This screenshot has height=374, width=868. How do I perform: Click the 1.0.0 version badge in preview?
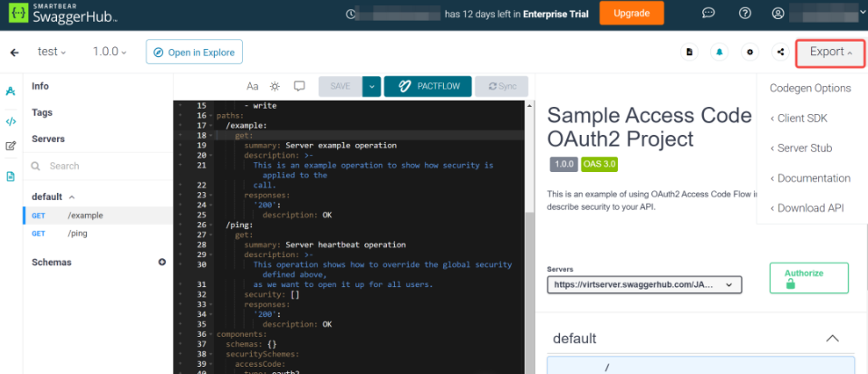pyautogui.click(x=564, y=165)
